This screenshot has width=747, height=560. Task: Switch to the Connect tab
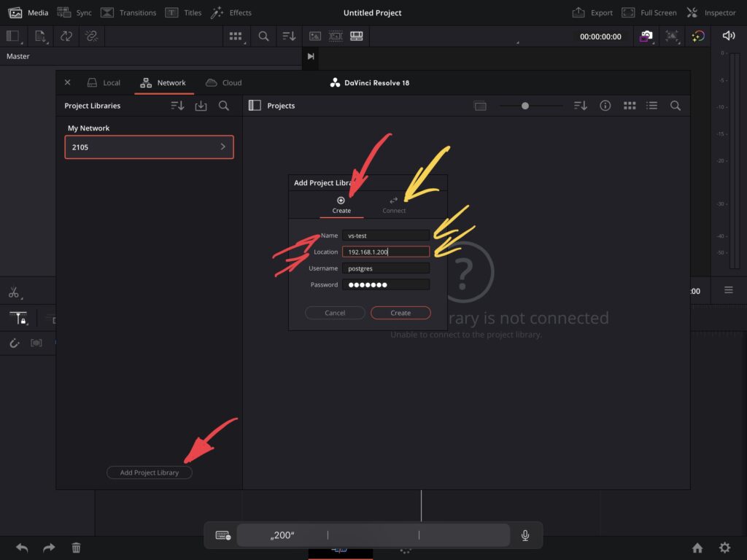(x=394, y=205)
